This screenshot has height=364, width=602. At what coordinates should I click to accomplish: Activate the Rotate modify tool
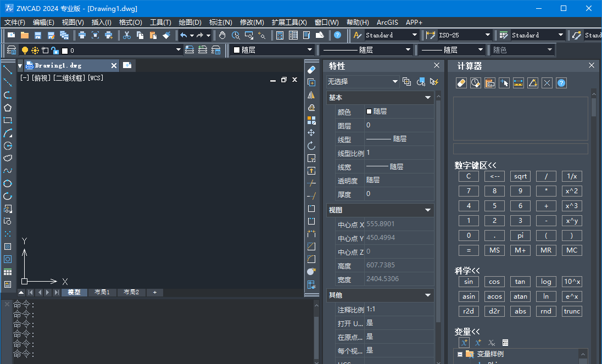coord(311,145)
